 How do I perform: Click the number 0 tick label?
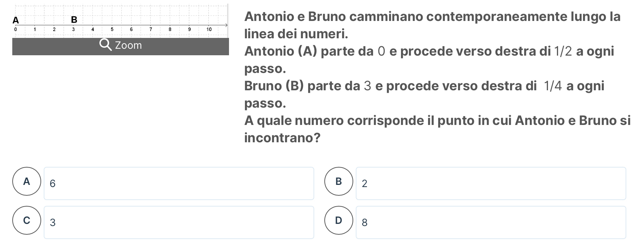pyautogui.click(x=15, y=29)
